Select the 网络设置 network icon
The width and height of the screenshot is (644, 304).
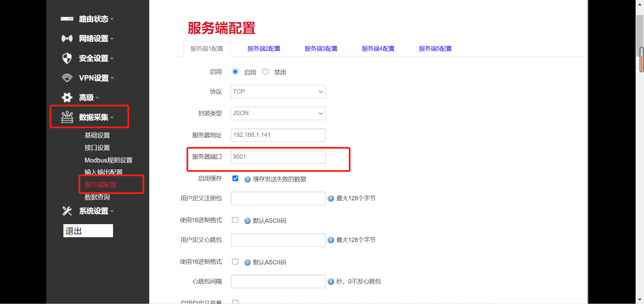click(67, 39)
